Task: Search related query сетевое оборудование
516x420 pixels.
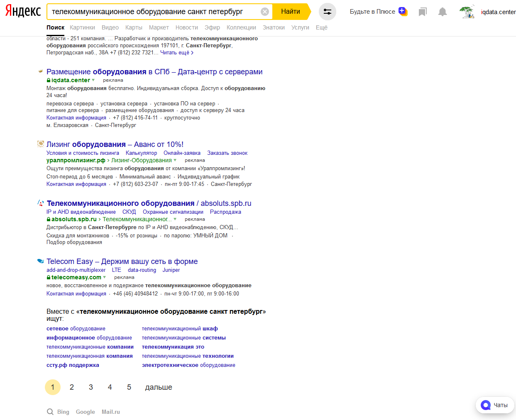Action: tap(76, 329)
